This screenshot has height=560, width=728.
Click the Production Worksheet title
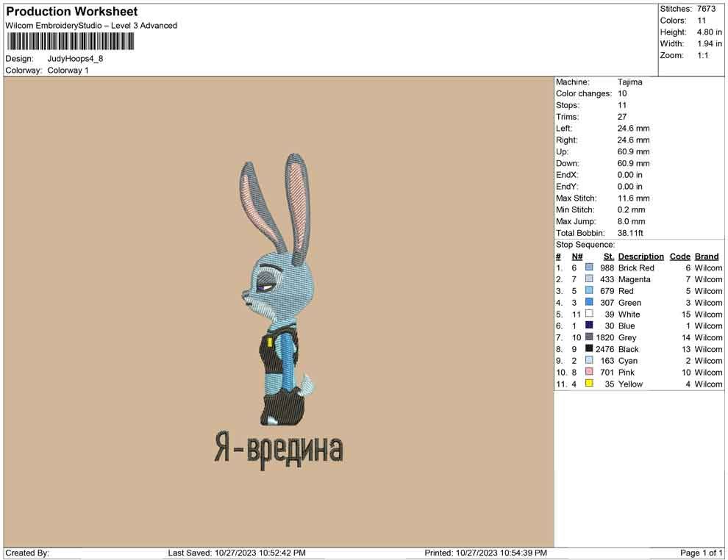point(72,12)
